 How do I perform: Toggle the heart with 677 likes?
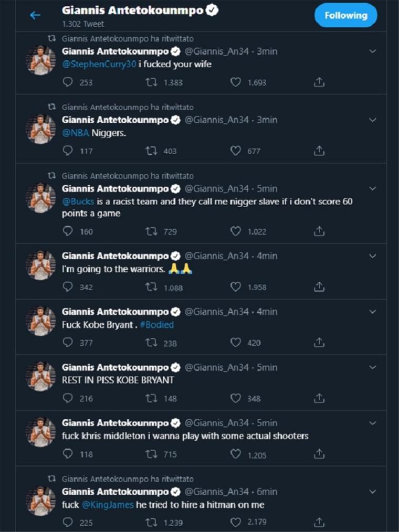coord(236,151)
